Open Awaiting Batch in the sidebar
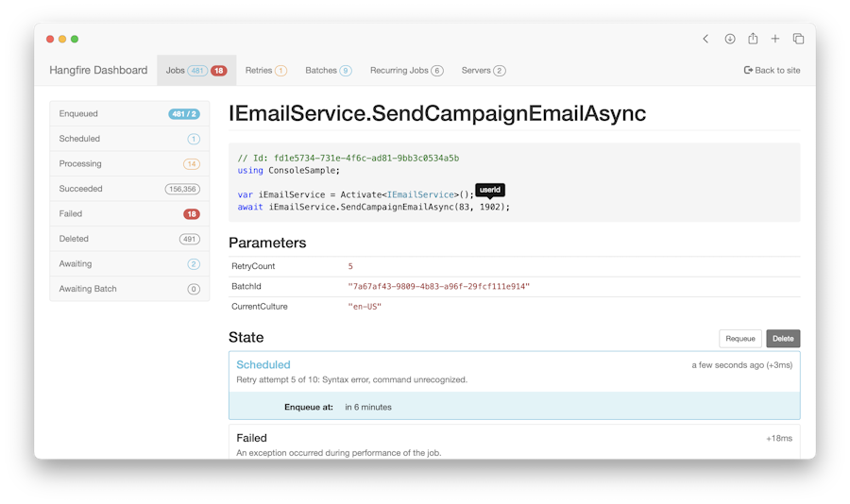The height and width of the screenshot is (504, 850). 129,288
